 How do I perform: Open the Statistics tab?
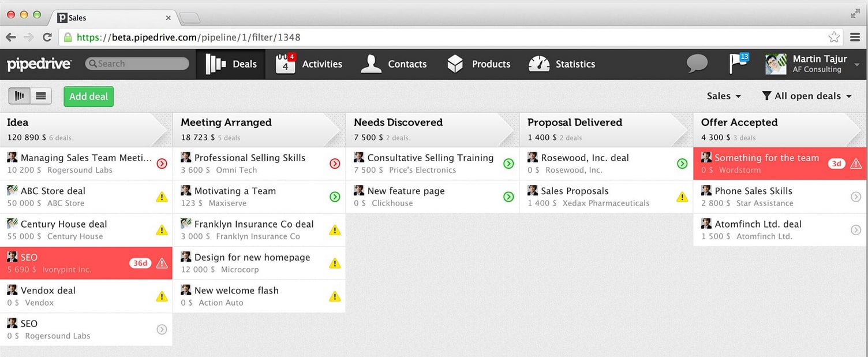pyautogui.click(x=562, y=64)
